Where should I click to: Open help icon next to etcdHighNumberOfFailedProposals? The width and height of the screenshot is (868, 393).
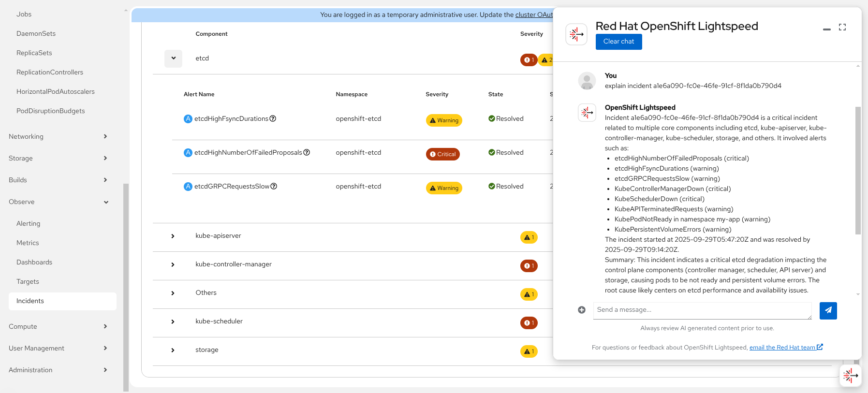pos(307,152)
